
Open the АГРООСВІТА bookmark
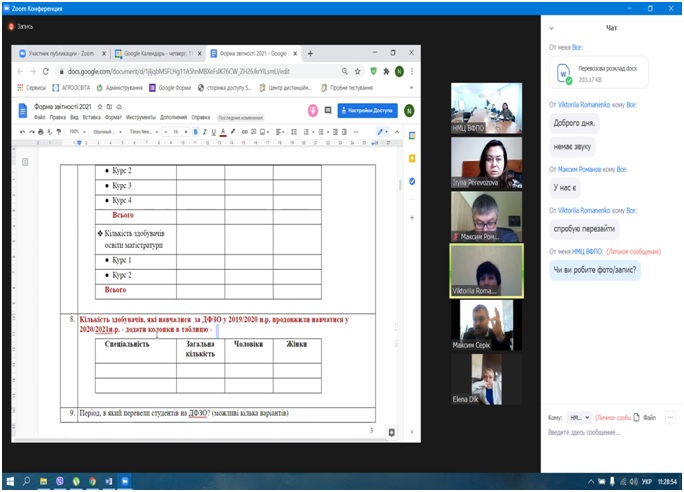click(x=63, y=87)
